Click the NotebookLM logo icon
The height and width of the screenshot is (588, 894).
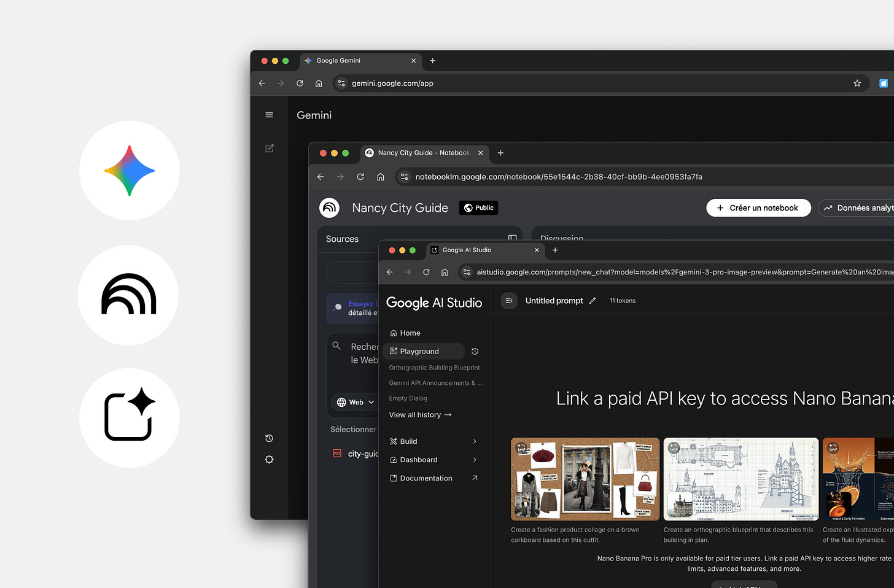pyautogui.click(x=330, y=208)
